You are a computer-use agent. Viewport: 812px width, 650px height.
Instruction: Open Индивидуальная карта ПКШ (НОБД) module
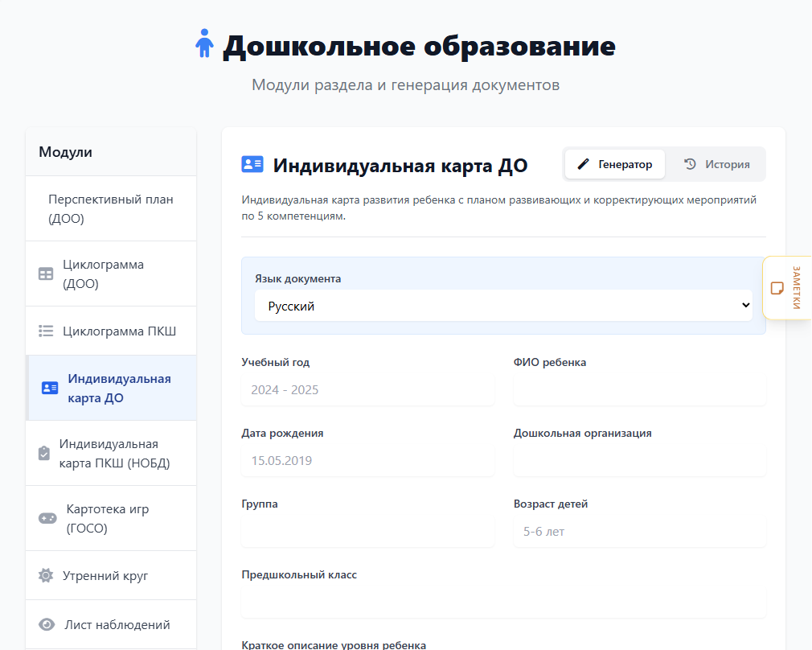pos(111,453)
